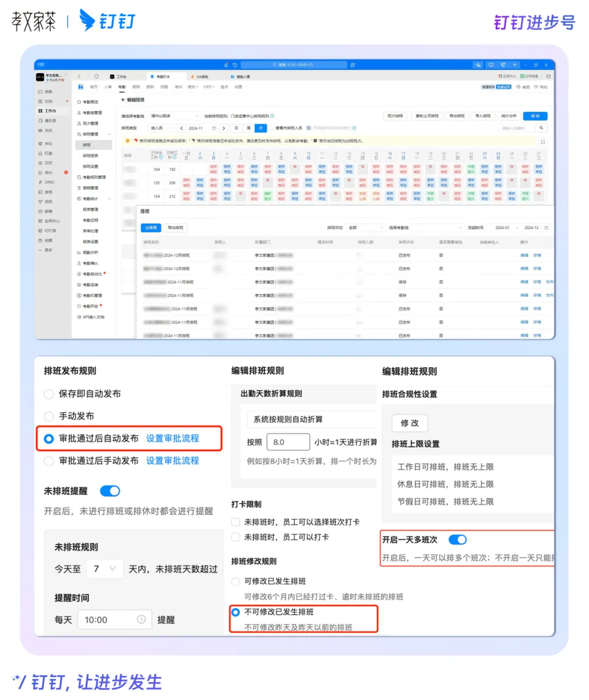Open 系统按规则自动折算 dropdown
Image resolution: width=589 pixels, height=700 pixels.
[311, 419]
